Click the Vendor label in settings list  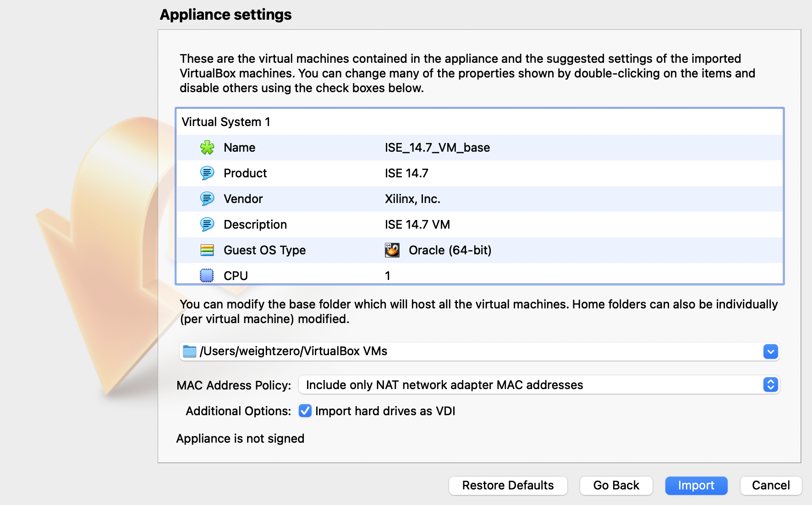coord(243,199)
